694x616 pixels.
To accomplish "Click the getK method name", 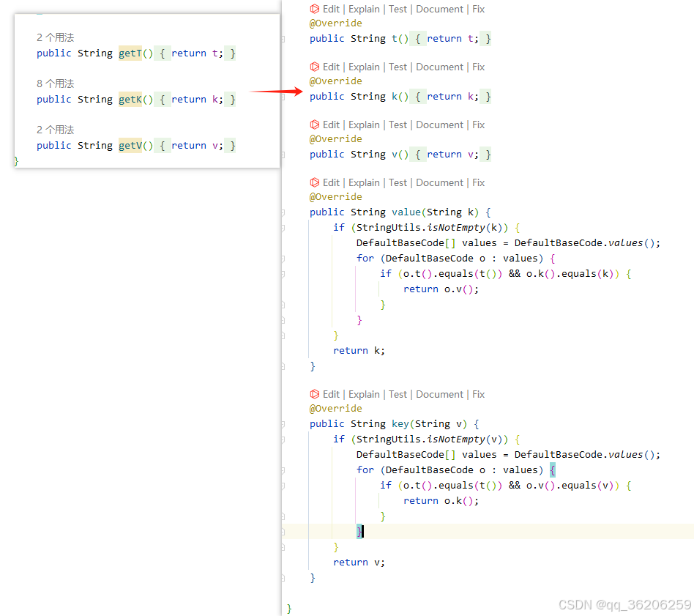I will pos(130,99).
